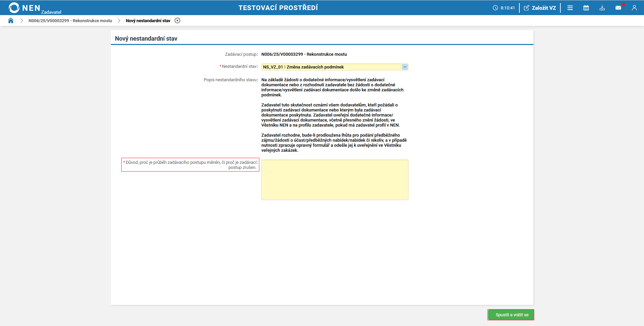Open the hamburger navigation menu
Screen dimensions: 644x326
pos(570,7)
